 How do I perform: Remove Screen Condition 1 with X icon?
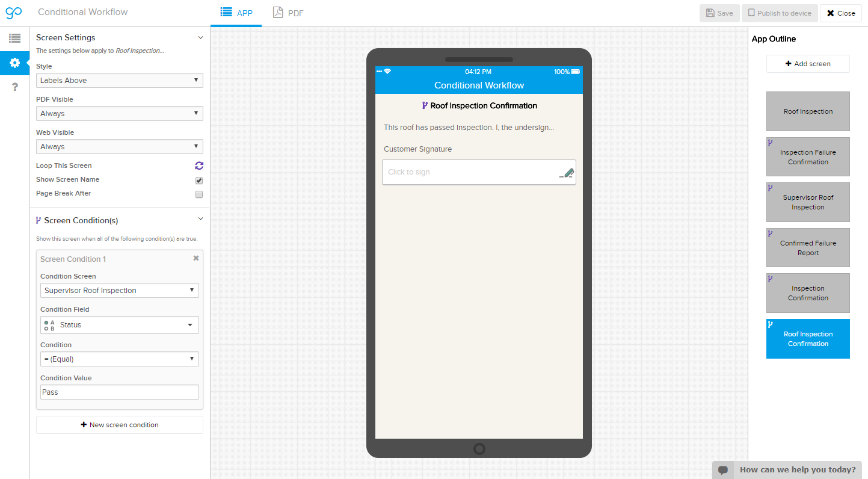click(195, 258)
